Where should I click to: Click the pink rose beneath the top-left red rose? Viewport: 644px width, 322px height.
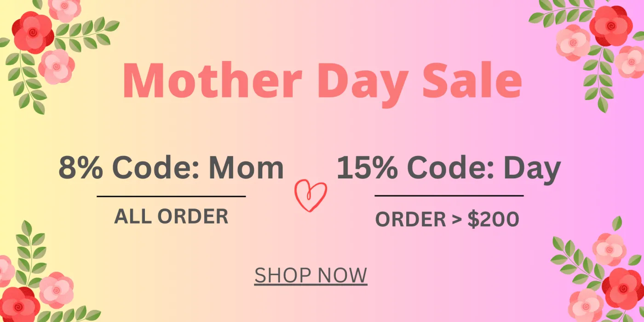point(57,67)
